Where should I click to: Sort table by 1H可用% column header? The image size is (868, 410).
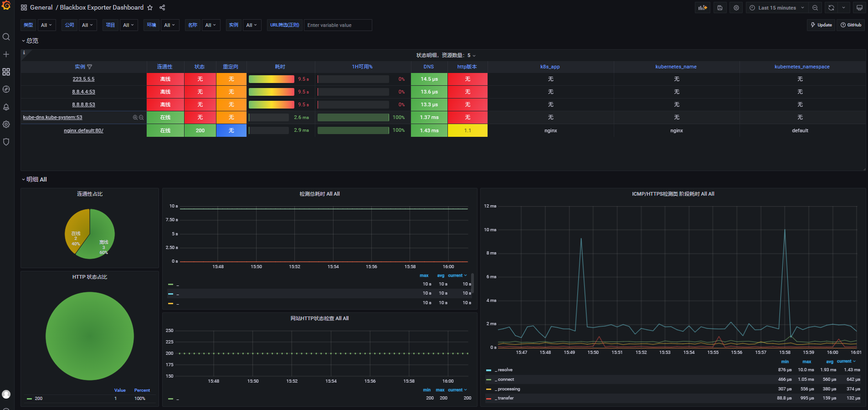362,67
